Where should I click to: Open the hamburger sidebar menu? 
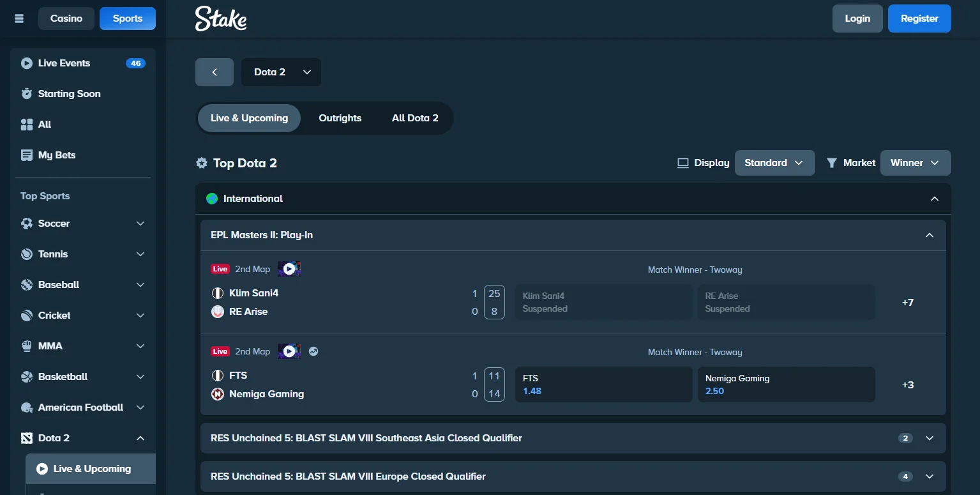tap(19, 19)
